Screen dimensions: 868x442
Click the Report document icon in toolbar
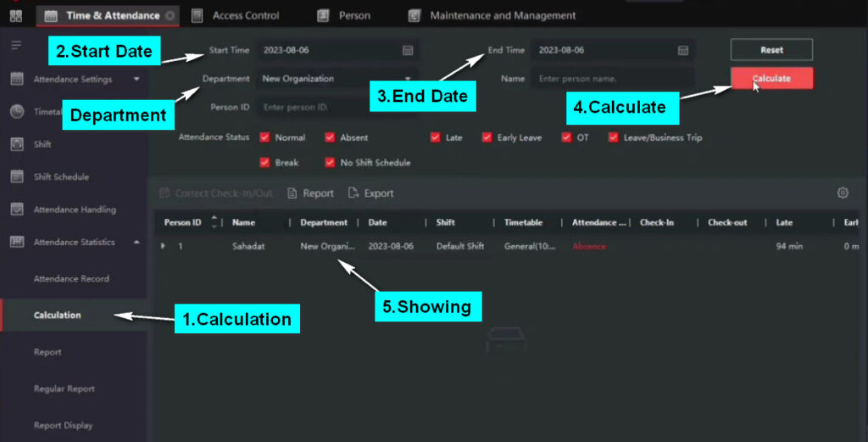tap(292, 193)
